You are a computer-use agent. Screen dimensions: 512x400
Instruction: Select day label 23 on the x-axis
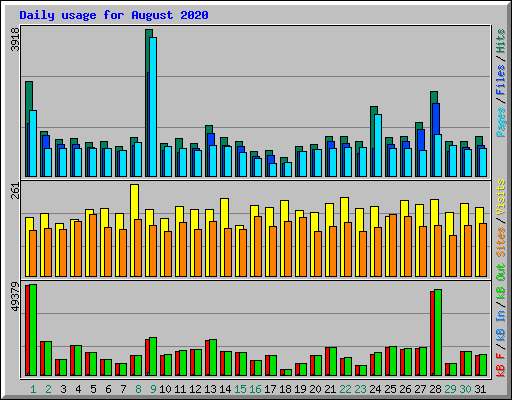360,389
